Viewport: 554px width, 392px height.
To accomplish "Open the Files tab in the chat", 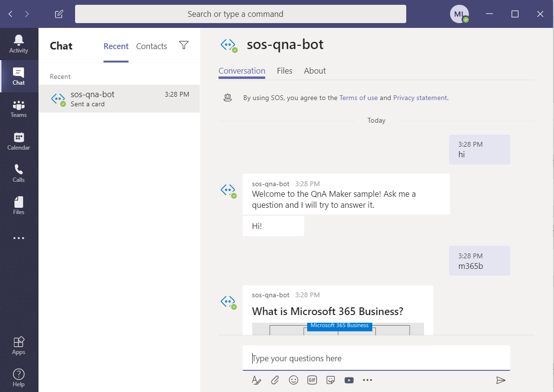I will pos(284,71).
